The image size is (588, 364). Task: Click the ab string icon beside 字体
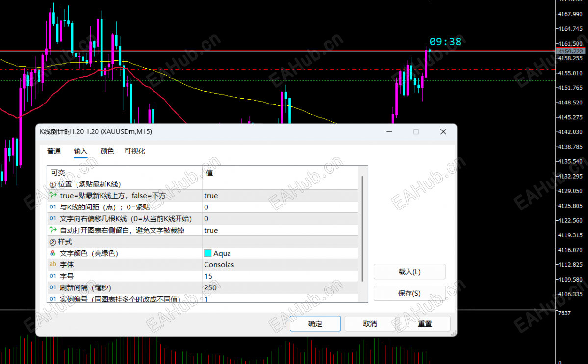[53, 264]
